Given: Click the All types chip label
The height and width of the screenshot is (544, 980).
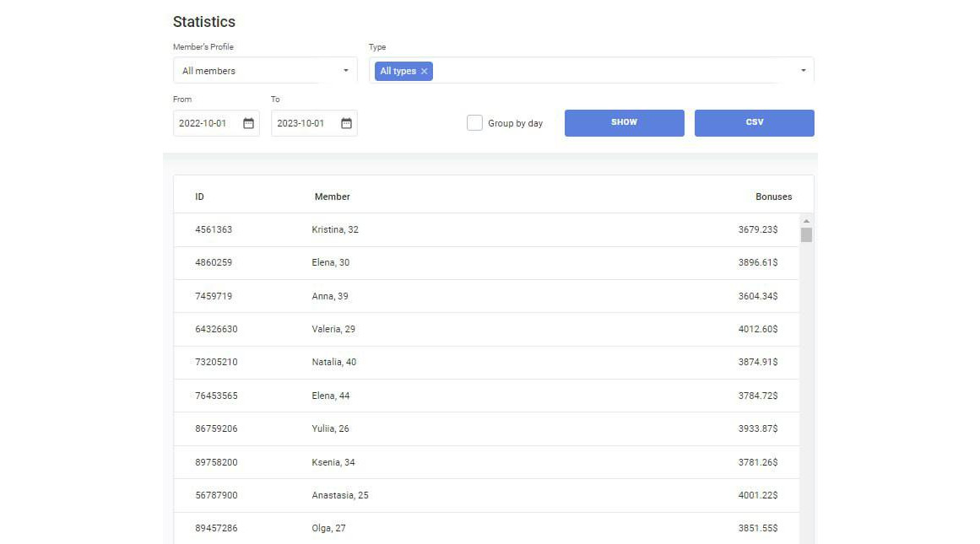Looking at the screenshot, I should pyautogui.click(x=398, y=72).
